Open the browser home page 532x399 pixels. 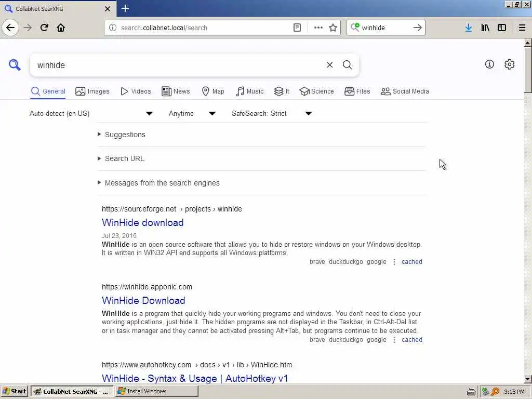(61, 28)
